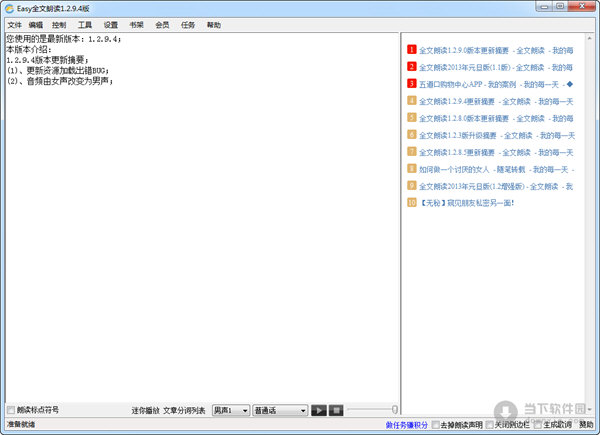Viewport: 600px width, 435px height.
Task: Enable 朗读标点符号 checkbox
Action: [11, 410]
